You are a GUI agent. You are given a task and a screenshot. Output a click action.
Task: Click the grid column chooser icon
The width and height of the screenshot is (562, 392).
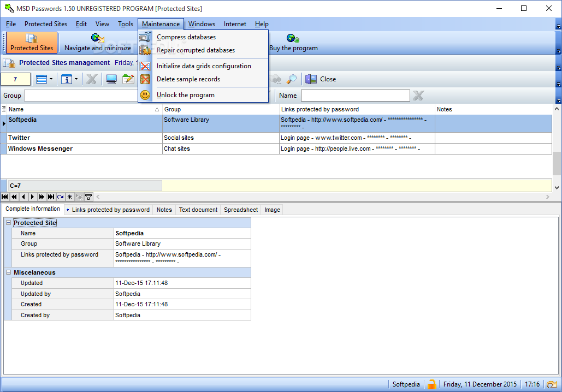pyautogui.click(x=4, y=109)
